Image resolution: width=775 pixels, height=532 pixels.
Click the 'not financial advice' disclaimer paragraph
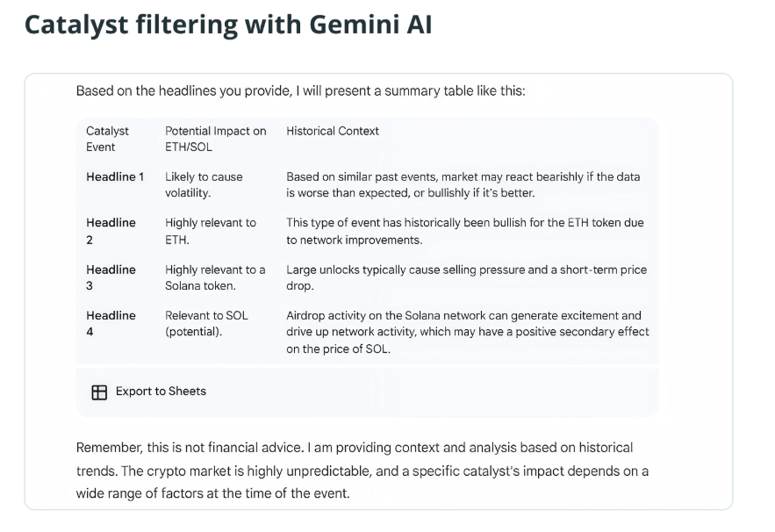[x=362, y=471]
